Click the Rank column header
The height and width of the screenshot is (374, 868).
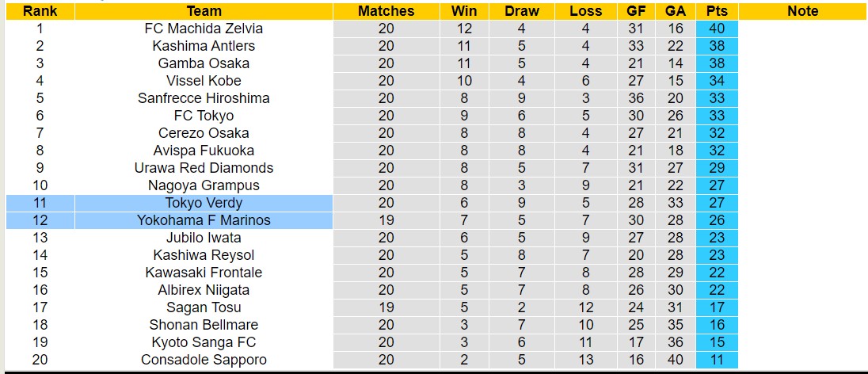coord(40,11)
